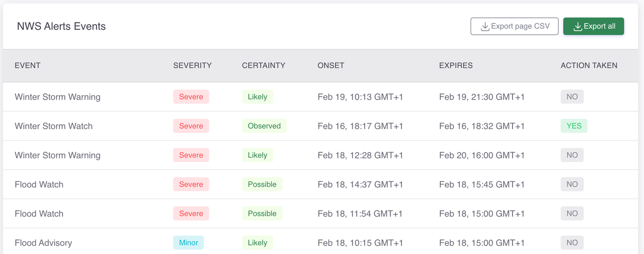644x254 pixels.
Task: Click the Feb 20, 16:00 expiry time
Action: click(482, 155)
